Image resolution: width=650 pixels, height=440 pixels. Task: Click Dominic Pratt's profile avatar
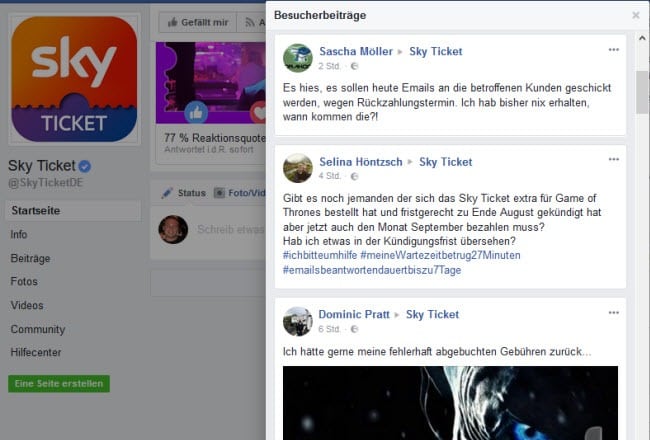[298, 321]
